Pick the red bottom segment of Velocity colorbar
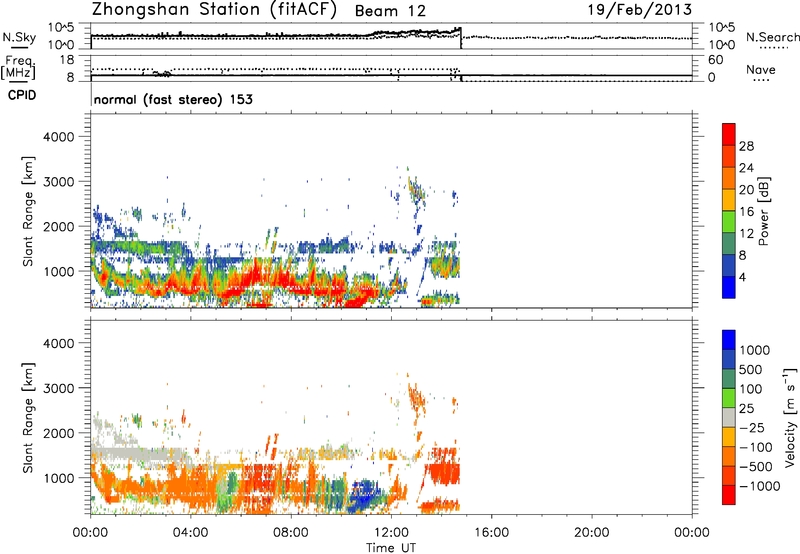 [x=729, y=495]
